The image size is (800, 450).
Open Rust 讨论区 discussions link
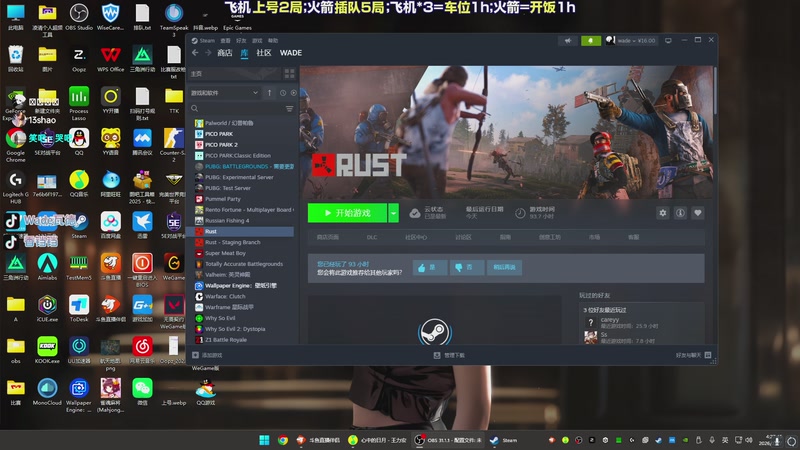[463, 237]
